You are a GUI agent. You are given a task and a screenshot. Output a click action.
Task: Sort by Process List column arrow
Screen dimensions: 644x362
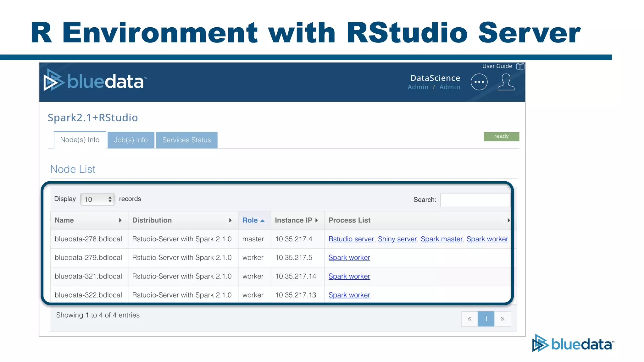[x=508, y=220]
